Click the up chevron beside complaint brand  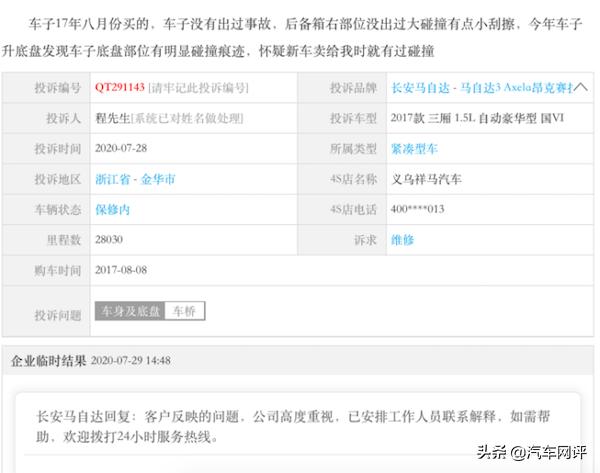(x=580, y=87)
